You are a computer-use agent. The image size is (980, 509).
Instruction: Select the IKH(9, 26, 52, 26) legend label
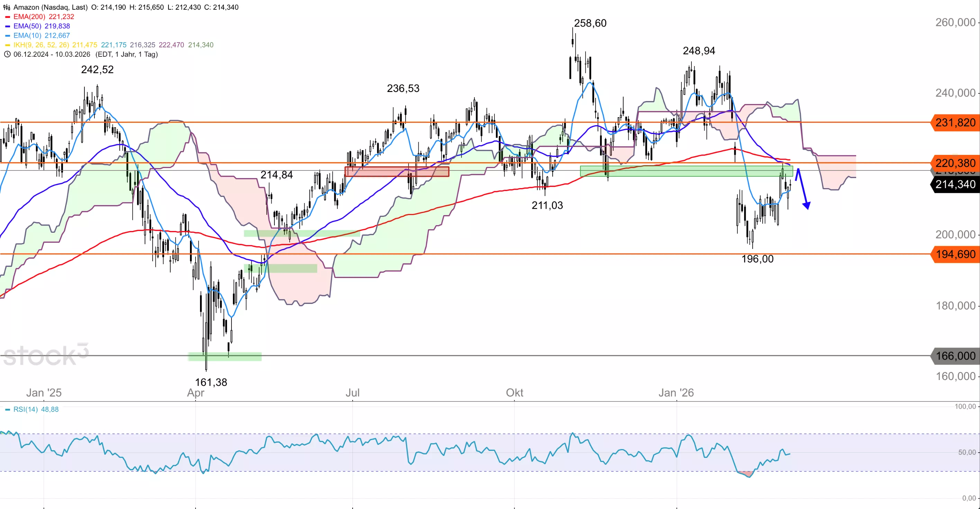pos(41,45)
